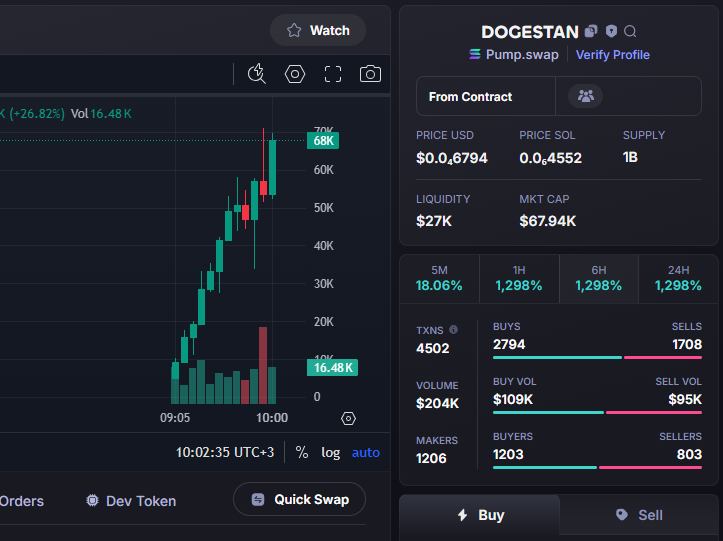Copy the DOGESTAN token address
Screen dimensions: 723x541
tap(591, 31)
